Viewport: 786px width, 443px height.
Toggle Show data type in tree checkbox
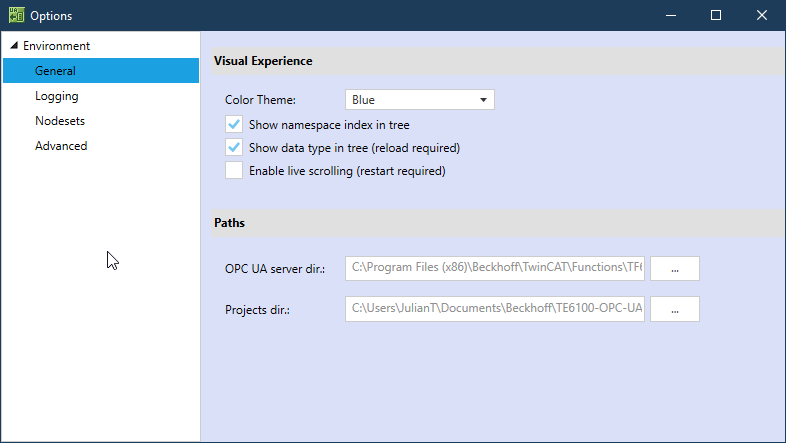point(234,147)
